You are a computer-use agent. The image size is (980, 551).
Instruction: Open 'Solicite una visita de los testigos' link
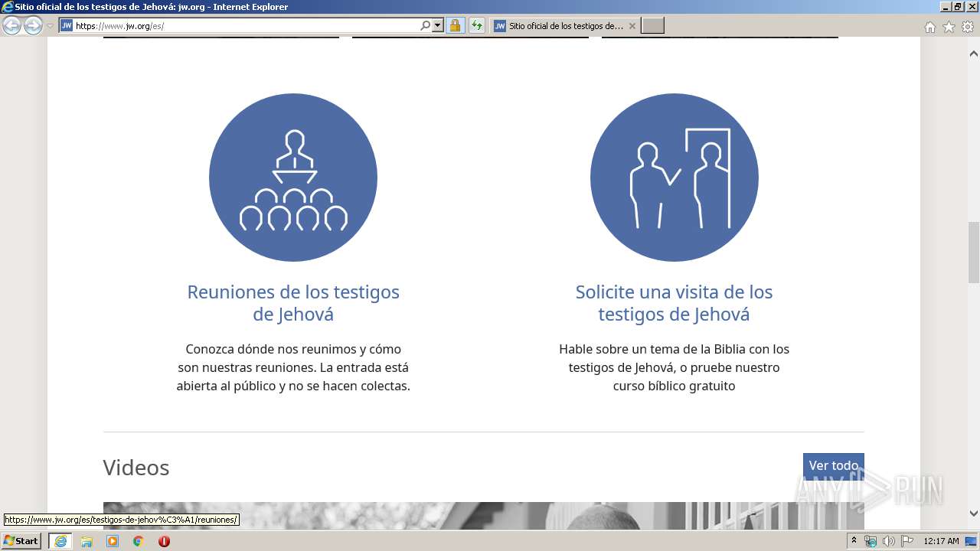pyautogui.click(x=675, y=303)
